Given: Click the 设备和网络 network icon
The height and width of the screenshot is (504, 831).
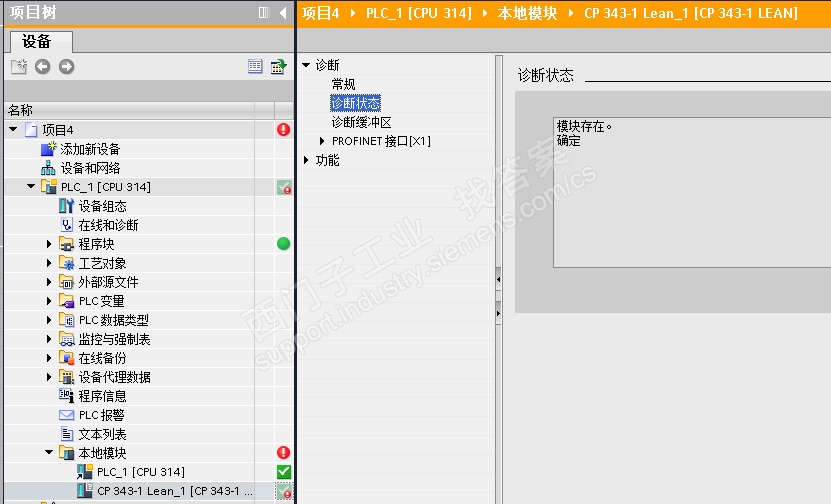Looking at the screenshot, I should [x=48, y=168].
